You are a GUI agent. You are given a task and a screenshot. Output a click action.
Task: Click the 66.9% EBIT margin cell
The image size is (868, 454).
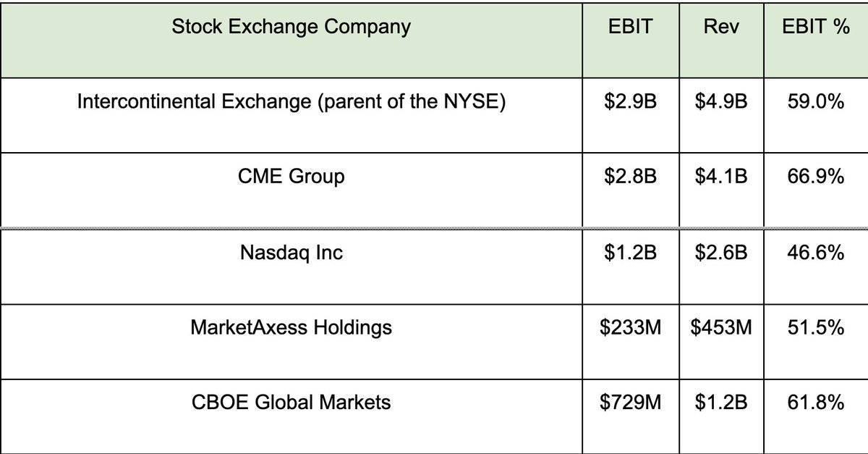(x=816, y=177)
